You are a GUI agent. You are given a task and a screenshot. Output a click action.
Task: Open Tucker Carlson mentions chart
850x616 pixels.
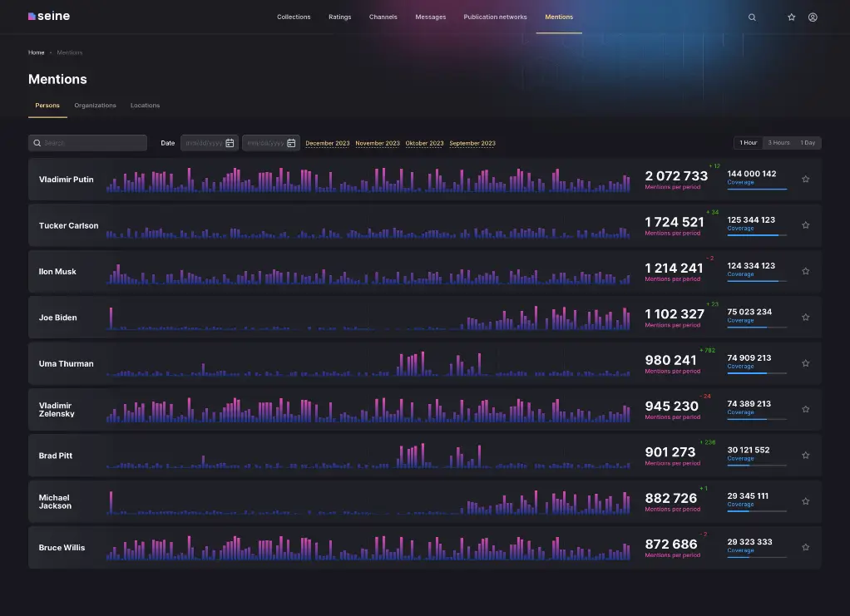(x=368, y=233)
